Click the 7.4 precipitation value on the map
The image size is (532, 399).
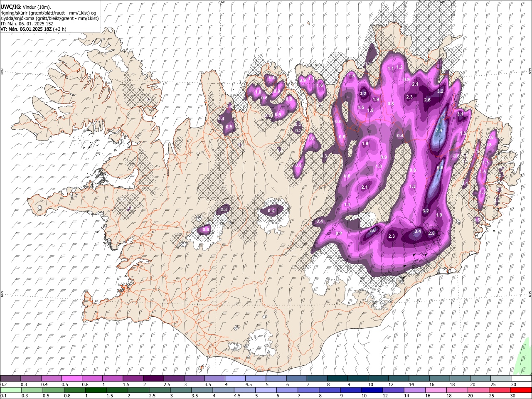(439, 131)
